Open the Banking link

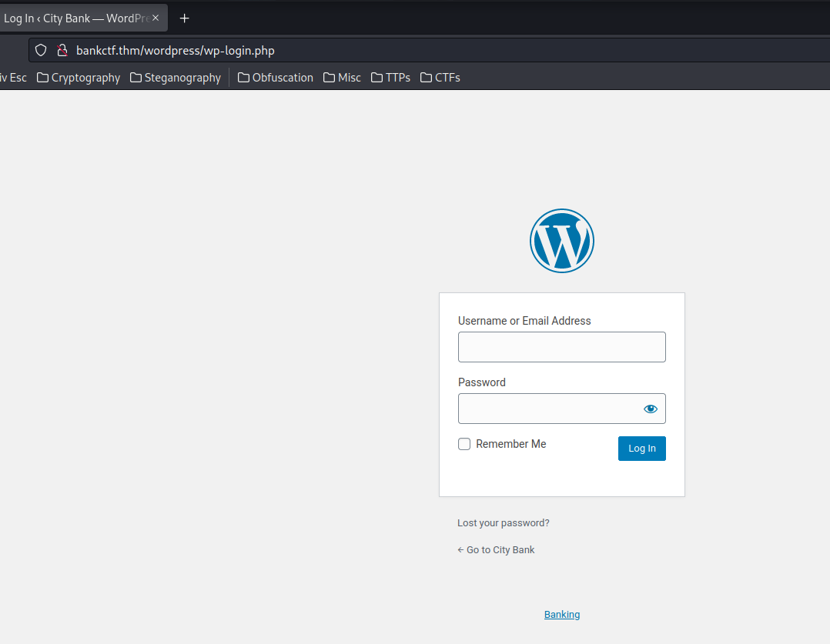pyautogui.click(x=561, y=614)
